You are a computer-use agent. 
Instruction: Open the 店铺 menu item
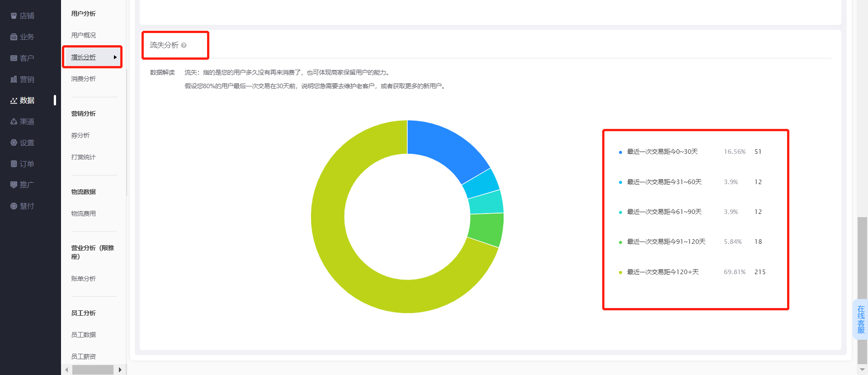pos(27,16)
